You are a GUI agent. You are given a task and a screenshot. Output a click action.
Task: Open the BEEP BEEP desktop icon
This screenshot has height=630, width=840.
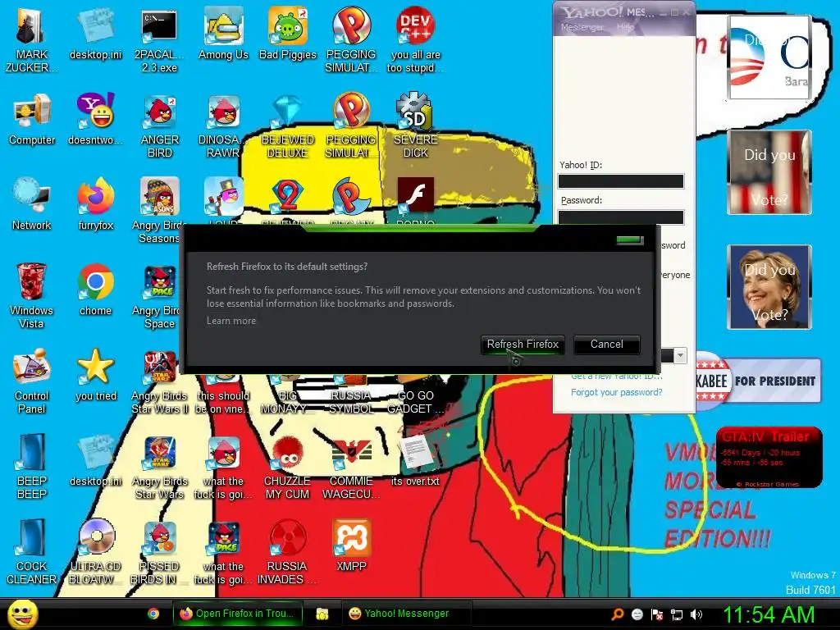pyautogui.click(x=32, y=466)
